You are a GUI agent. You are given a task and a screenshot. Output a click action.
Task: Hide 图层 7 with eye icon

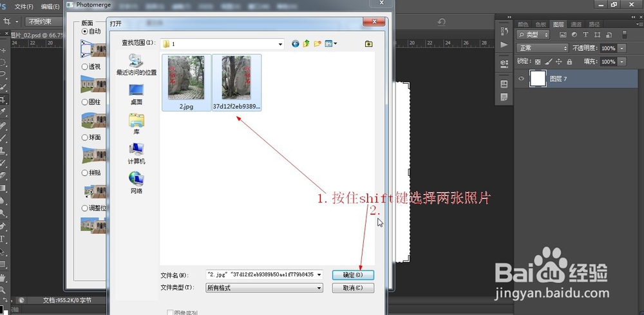(521, 79)
